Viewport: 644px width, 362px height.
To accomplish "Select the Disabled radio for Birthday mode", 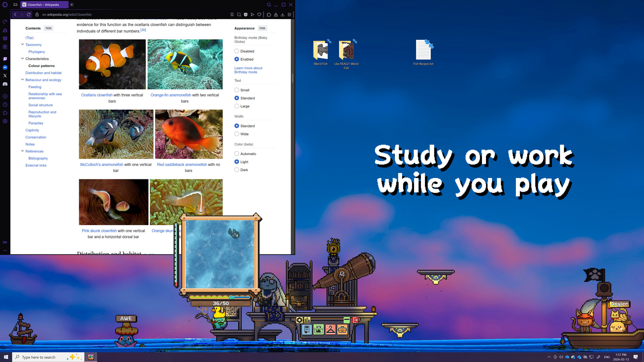I will [x=237, y=51].
